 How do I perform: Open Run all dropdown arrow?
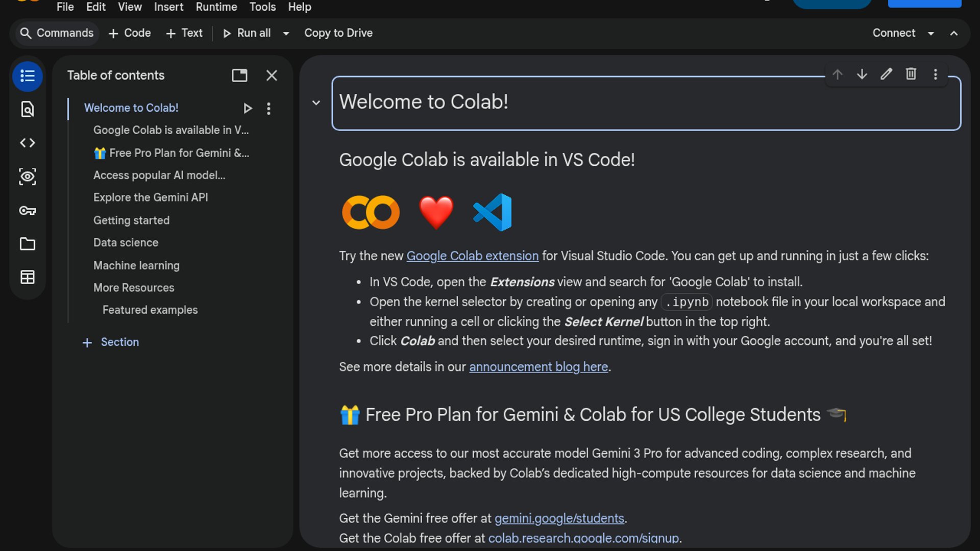[x=286, y=33]
